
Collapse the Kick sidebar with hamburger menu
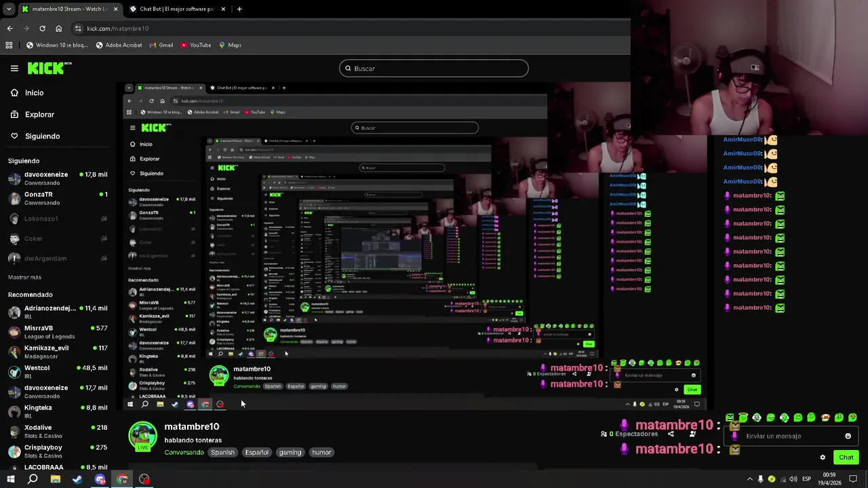(x=14, y=68)
